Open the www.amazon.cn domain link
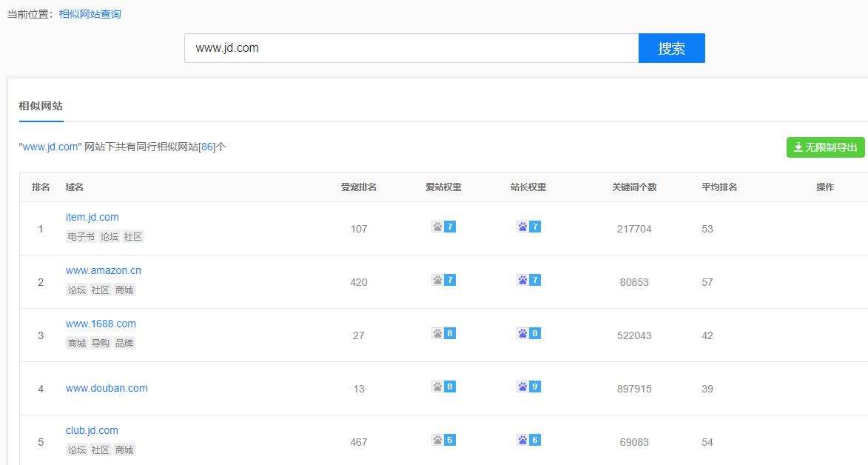This screenshot has width=868, height=465. coord(104,270)
